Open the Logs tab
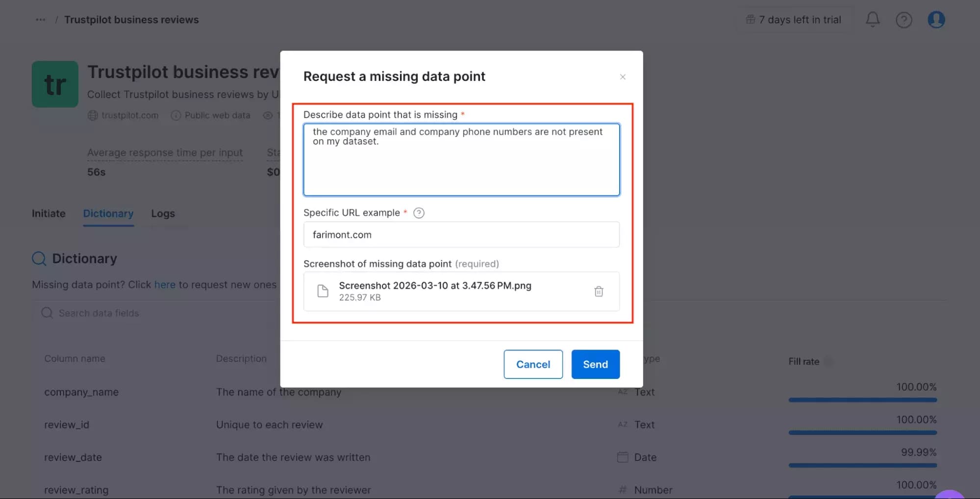This screenshot has height=499, width=980. (163, 214)
